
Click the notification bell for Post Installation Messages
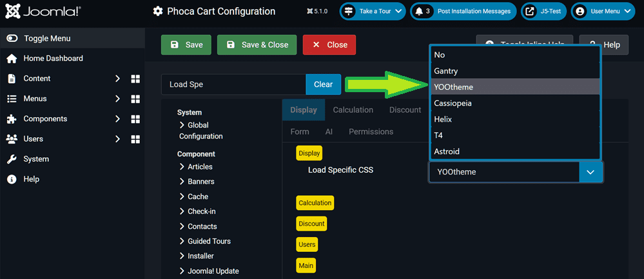[420, 12]
